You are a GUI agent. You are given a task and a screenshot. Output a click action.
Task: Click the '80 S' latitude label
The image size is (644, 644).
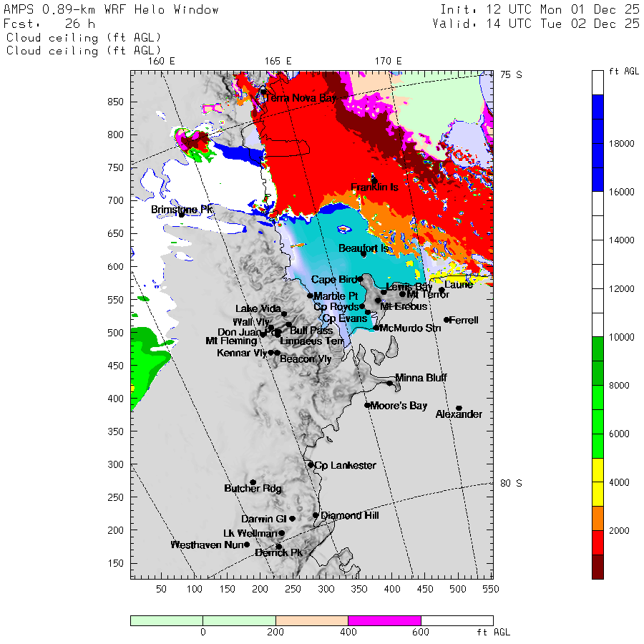coord(511,484)
